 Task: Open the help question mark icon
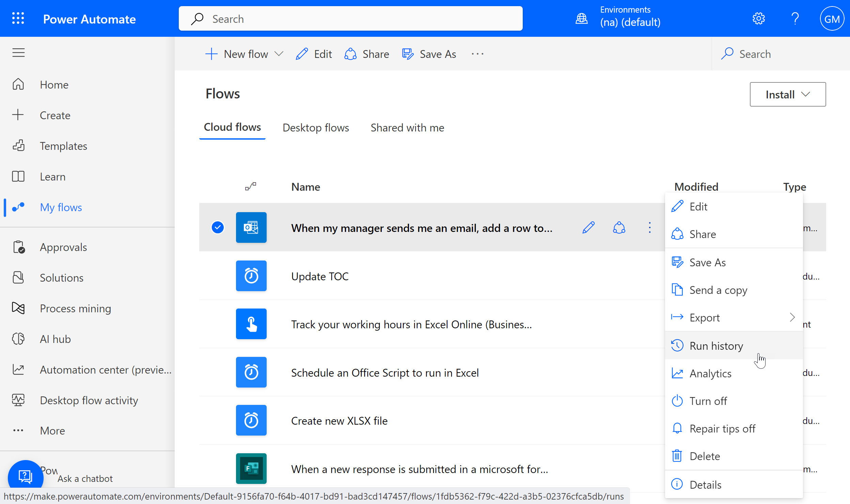(795, 18)
